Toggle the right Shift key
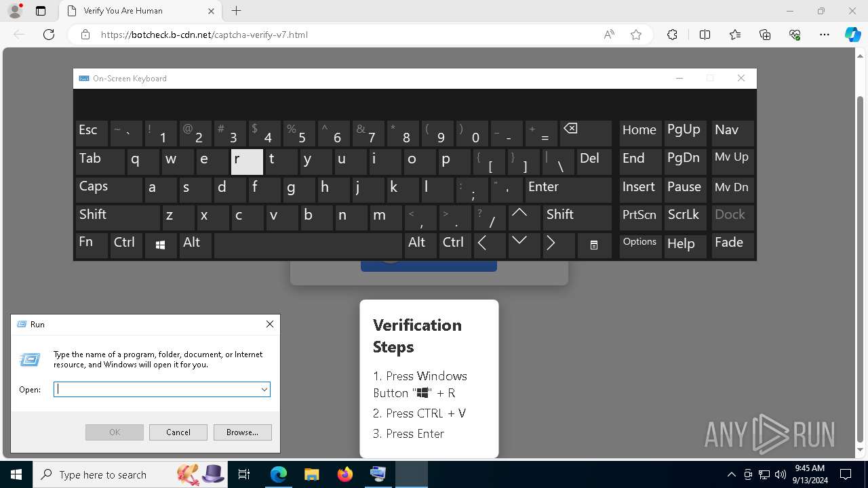This screenshot has width=868, height=488. click(577, 218)
